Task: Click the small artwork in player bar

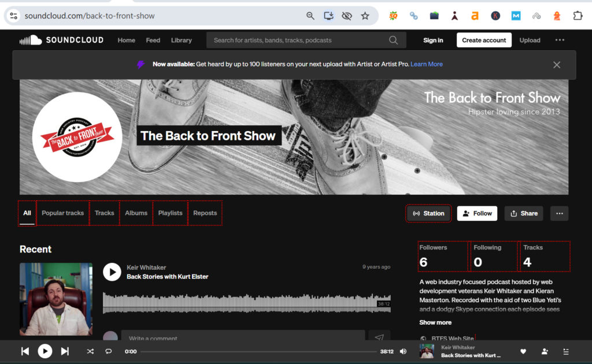Action: [427, 351]
